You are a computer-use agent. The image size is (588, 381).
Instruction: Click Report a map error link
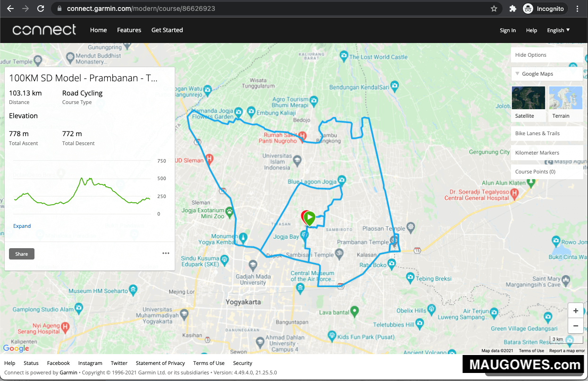click(x=567, y=351)
